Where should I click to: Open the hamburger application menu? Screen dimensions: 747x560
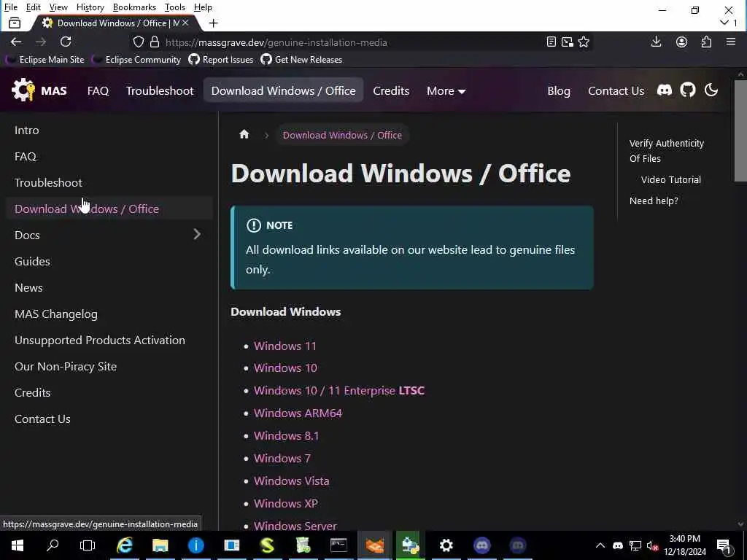point(731,42)
